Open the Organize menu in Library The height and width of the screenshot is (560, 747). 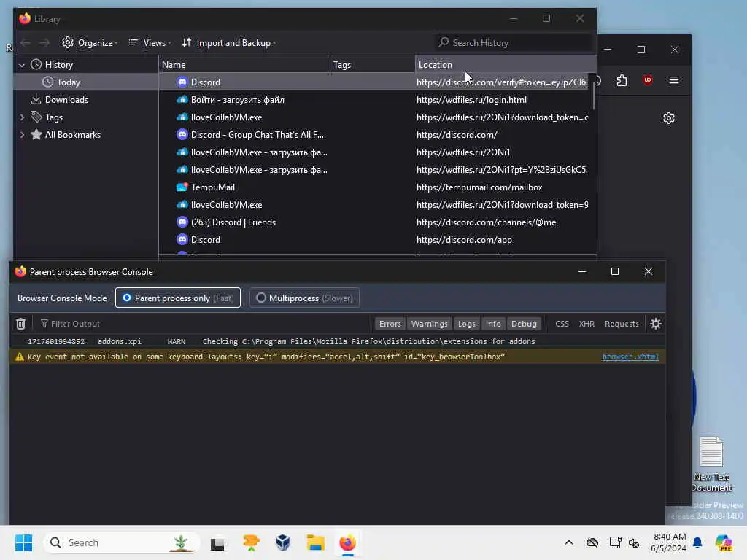(x=90, y=43)
